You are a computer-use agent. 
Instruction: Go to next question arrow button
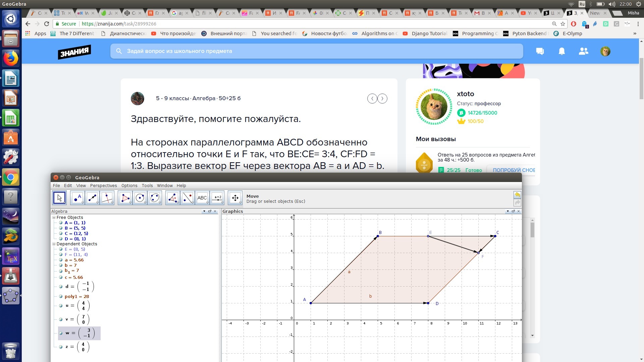coord(382,99)
